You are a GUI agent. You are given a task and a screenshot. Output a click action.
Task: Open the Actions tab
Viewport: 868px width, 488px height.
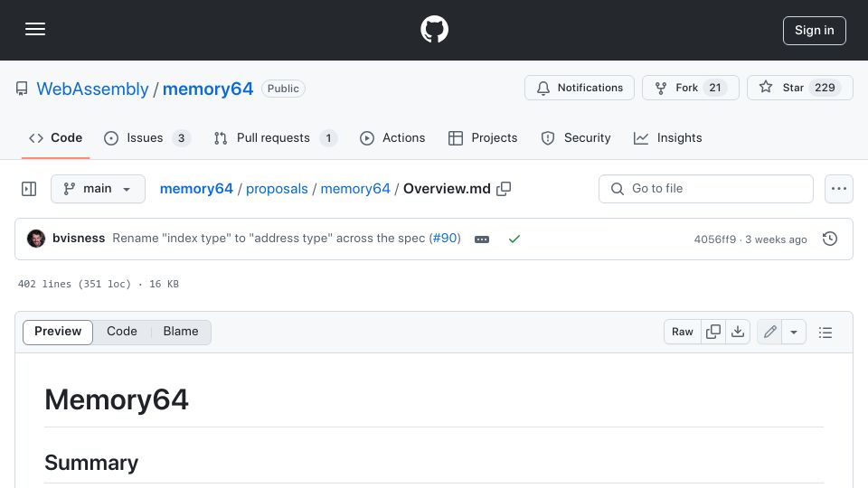[392, 137]
